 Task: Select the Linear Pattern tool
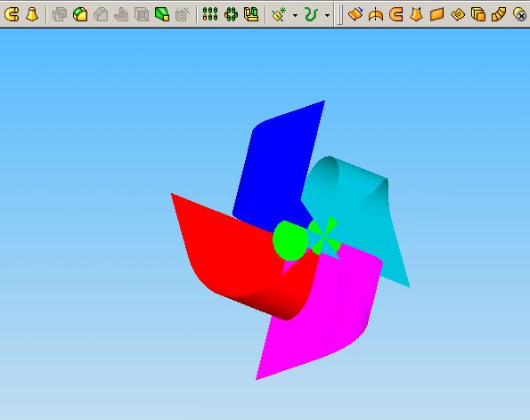[210, 14]
